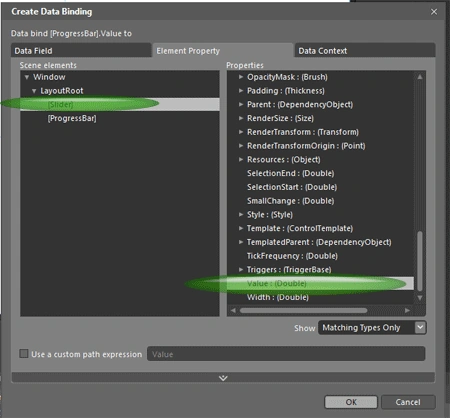
Task: Select Value : (Double) property
Action: coord(320,283)
